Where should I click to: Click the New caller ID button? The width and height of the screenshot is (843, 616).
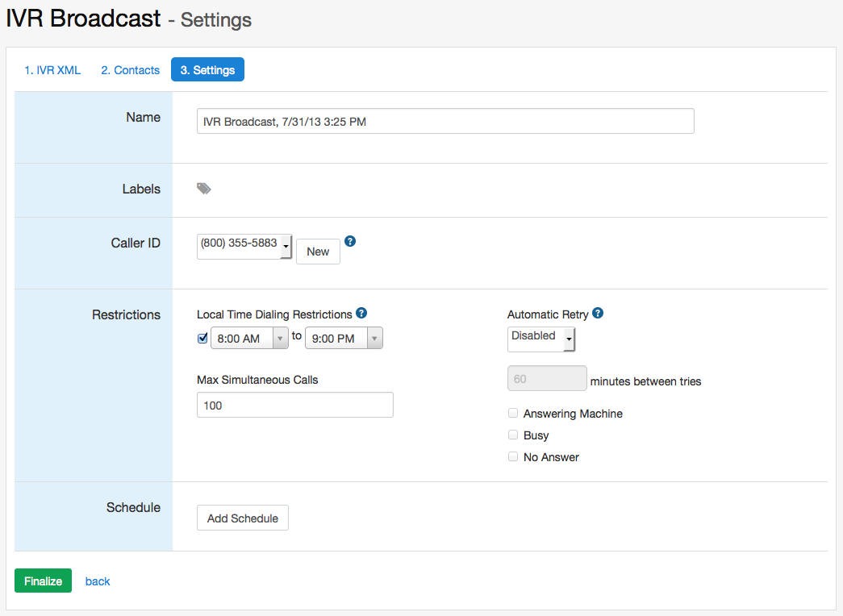tap(317, 252)
